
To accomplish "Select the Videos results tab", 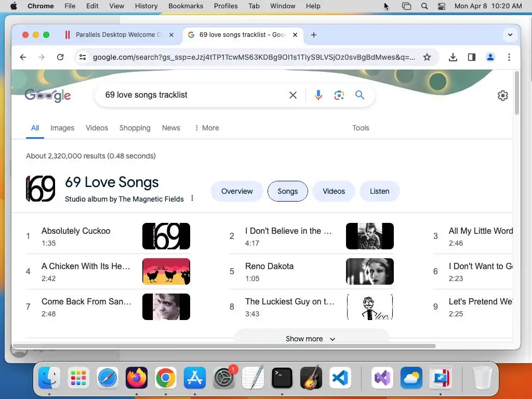I will tap(97, 128).
